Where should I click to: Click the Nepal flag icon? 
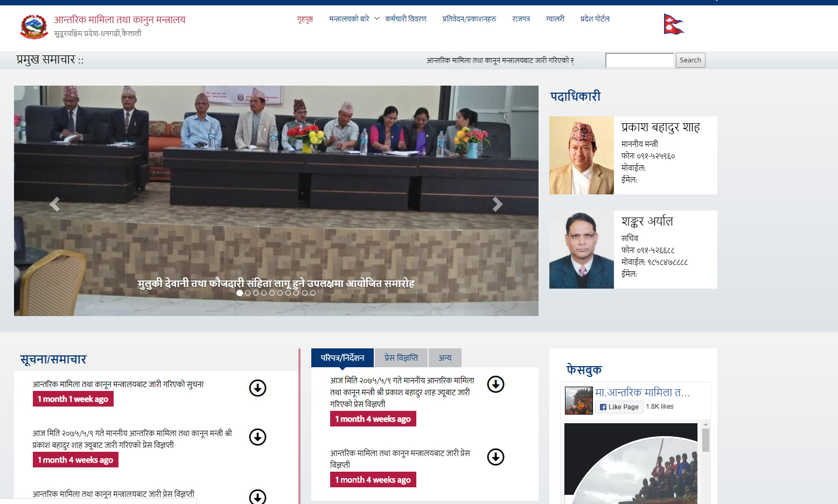tap(673, 24)
